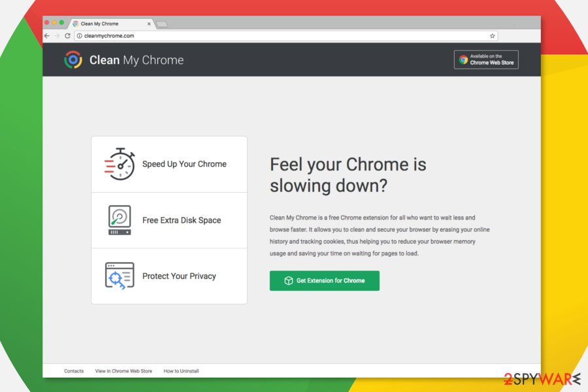Click the 'Feel your Chrome is slowing down?' heading
588x392 pixels.
(348, 175)
